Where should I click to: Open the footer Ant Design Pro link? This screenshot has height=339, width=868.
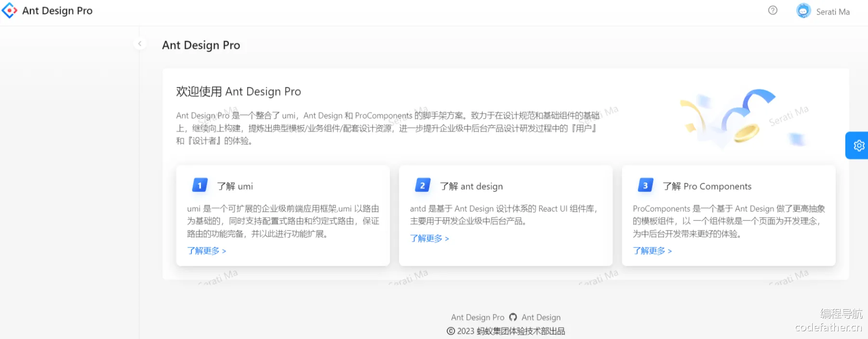(478, 317)
